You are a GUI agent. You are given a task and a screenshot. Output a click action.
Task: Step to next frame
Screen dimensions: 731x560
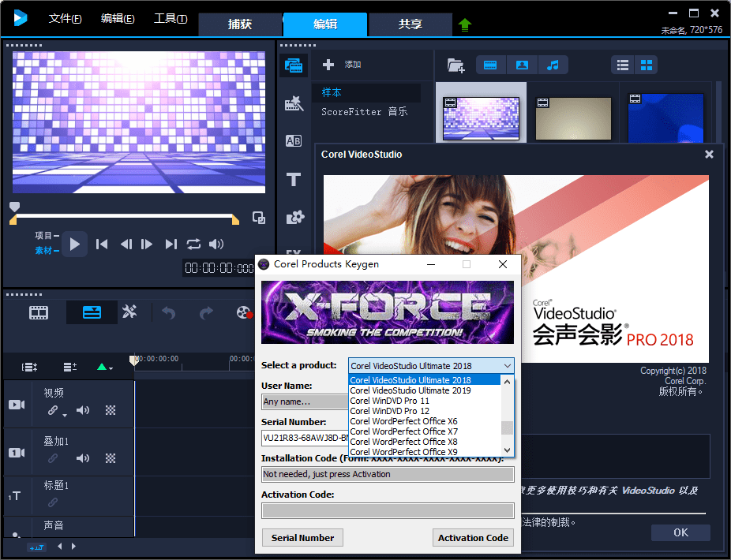point(147,245)
